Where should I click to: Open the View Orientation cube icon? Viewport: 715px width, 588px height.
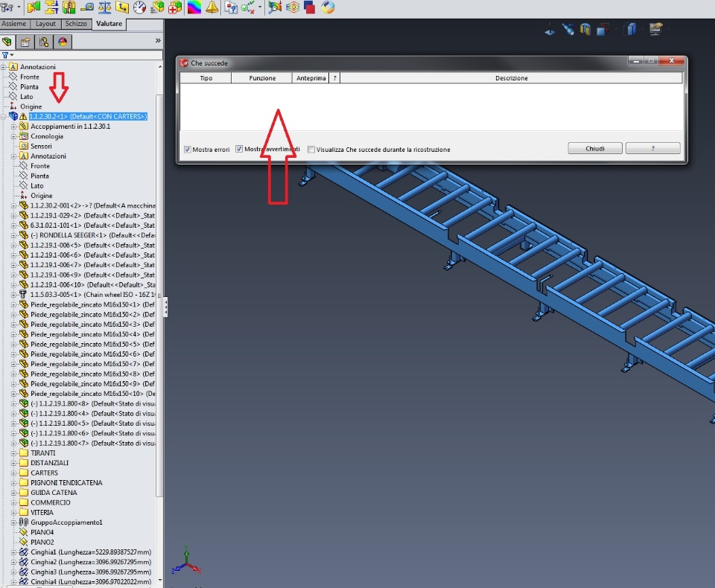tap(603, 30)
